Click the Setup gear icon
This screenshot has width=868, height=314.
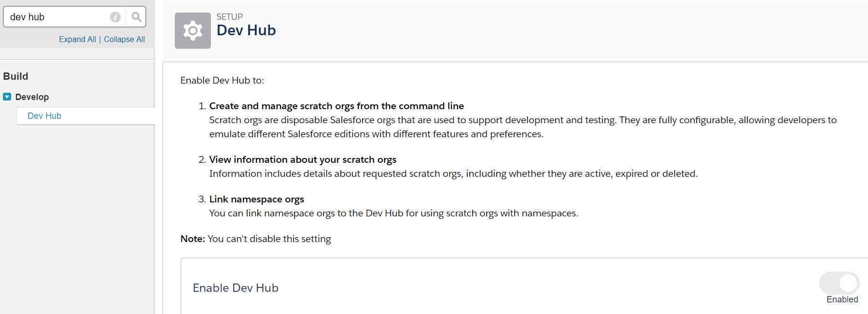(193, 30)
